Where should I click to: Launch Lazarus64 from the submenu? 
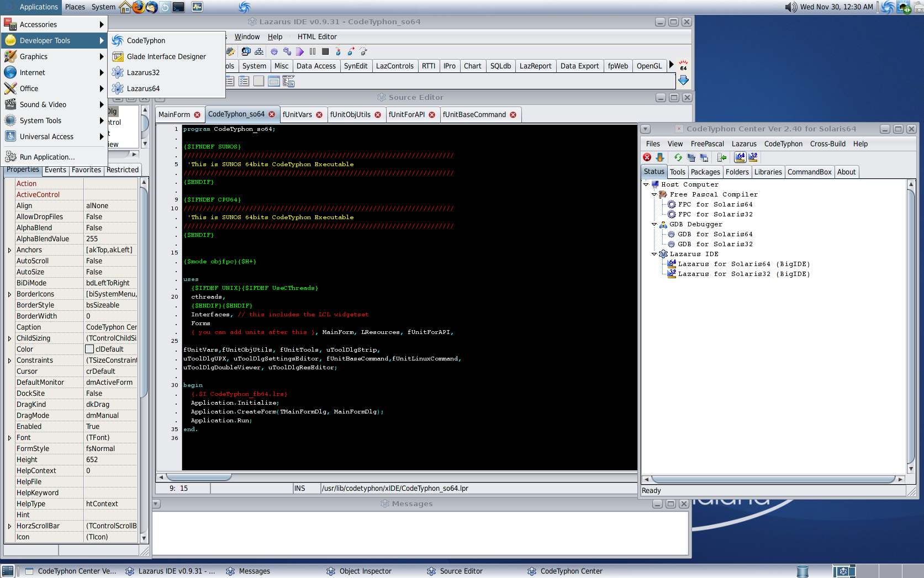166,88
